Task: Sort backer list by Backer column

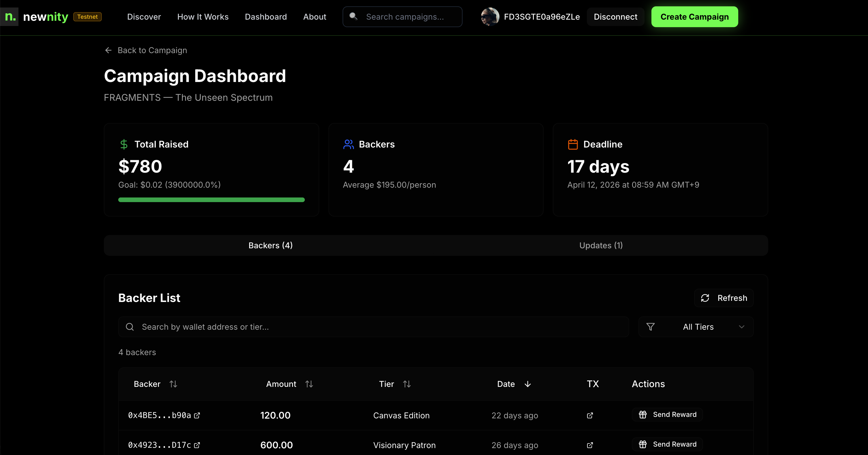Action: [173, 384]
